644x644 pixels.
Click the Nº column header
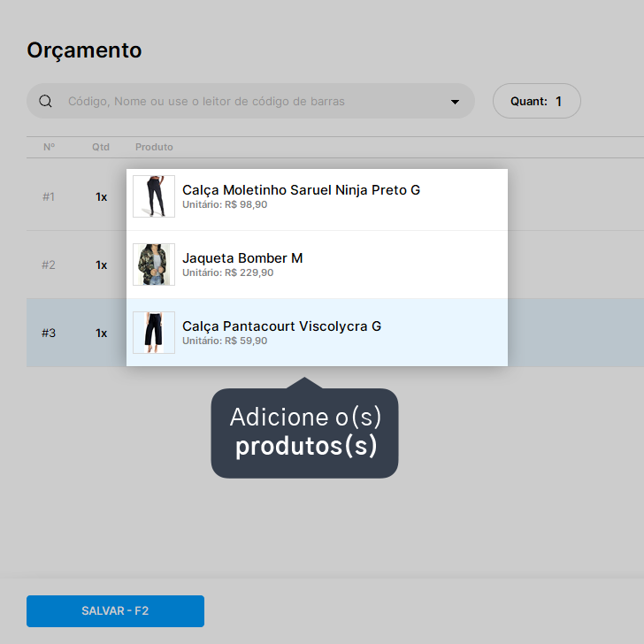[50, 147]
